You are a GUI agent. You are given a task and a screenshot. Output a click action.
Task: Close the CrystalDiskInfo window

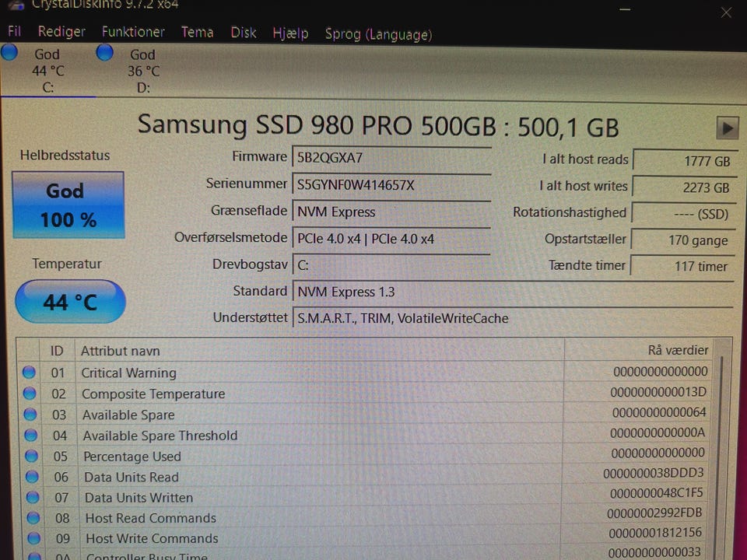click(725, 12)
